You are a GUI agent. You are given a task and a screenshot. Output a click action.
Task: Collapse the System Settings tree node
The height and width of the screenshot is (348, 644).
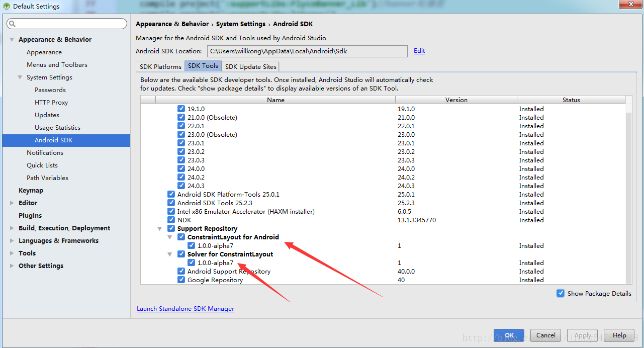[x=20, y=77]
